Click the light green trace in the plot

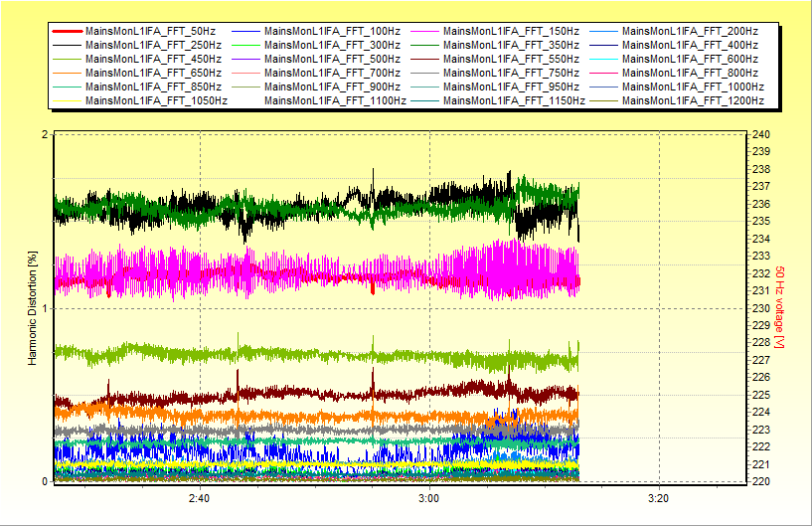tap(298, 353)
